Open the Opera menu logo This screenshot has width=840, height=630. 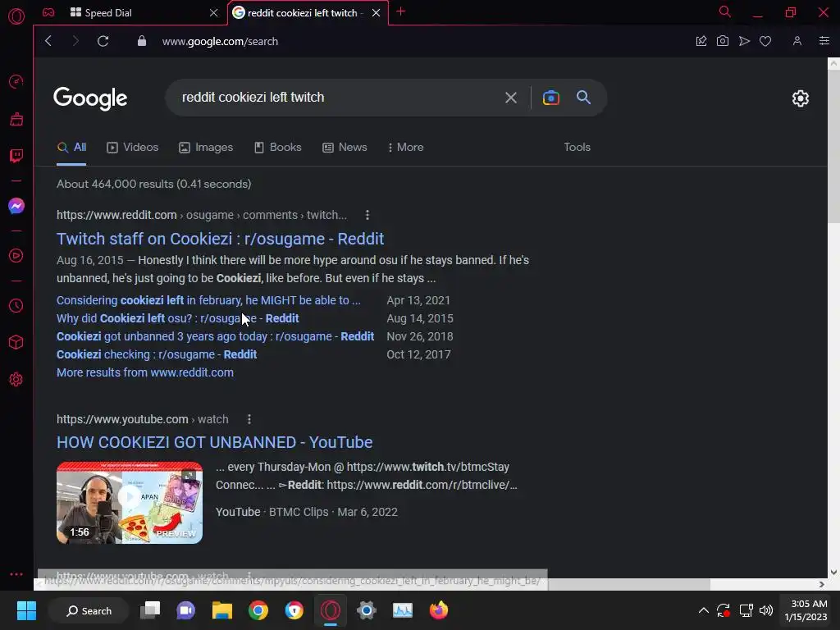16,16
